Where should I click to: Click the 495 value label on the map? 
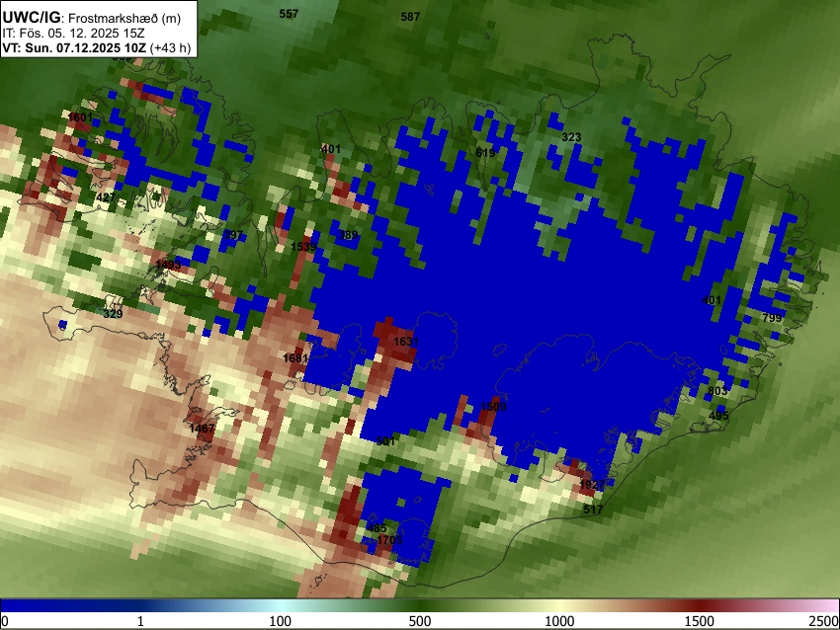point(718,416)
